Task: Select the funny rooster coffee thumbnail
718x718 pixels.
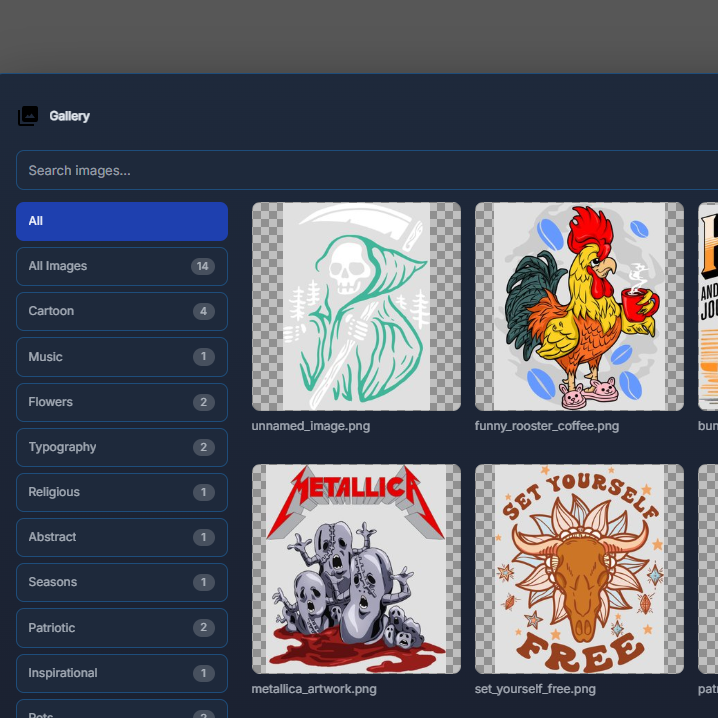Action: point(579,306)
